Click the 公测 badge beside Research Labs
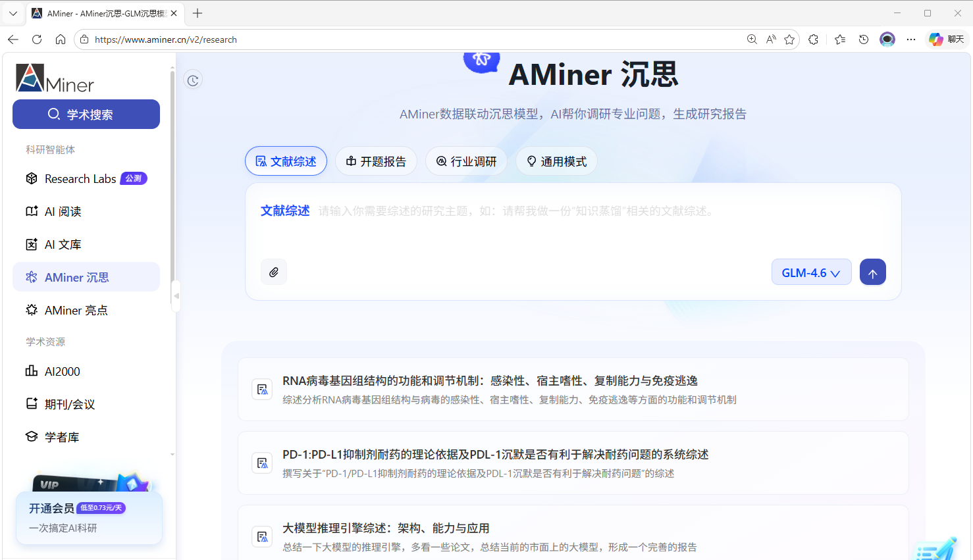The image size is (973, 560). 134,178
